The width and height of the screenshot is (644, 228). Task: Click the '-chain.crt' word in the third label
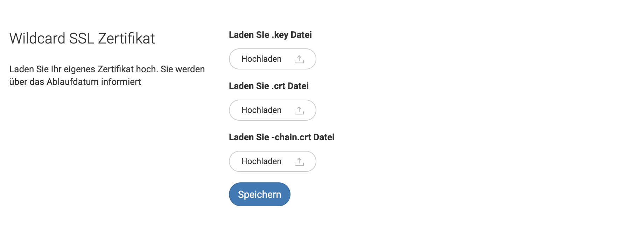tap(291, 137)
